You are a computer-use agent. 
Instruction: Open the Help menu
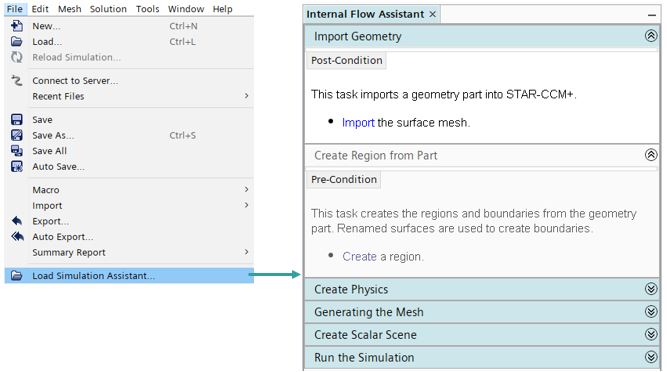pyautogui.click(x=222, y=9)
